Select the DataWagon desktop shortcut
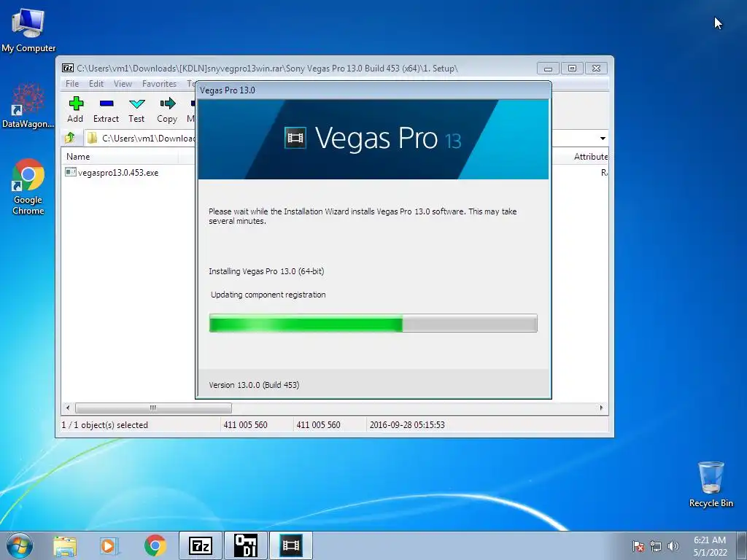Image resolution: width=747 pixels, height=560 pixels. [x=28, y=106]
